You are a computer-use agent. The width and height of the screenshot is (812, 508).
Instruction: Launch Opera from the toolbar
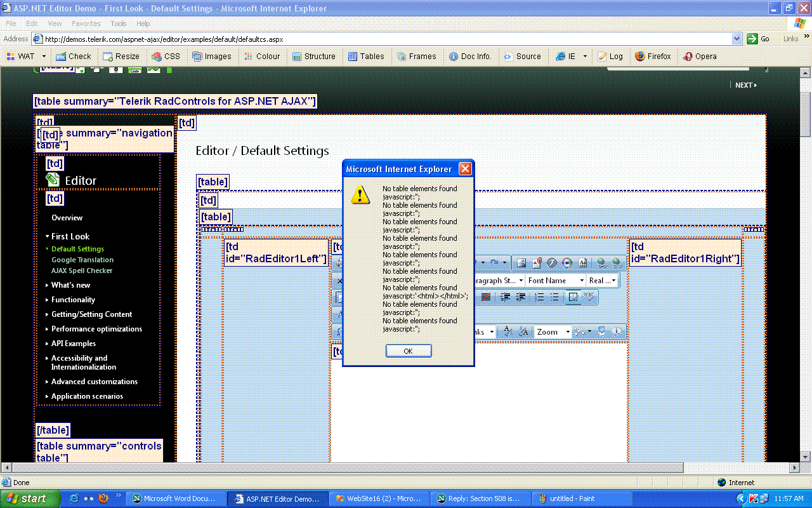coord(700,57)
